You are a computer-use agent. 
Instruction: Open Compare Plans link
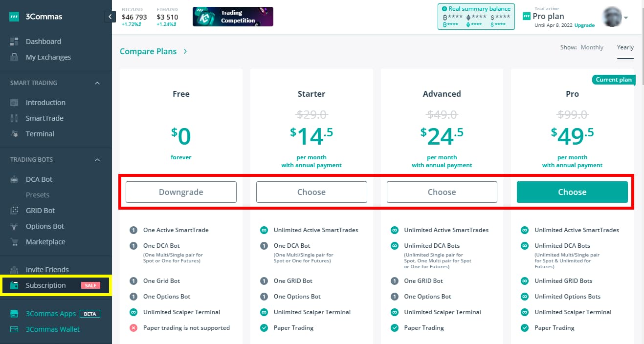point(148,51)
